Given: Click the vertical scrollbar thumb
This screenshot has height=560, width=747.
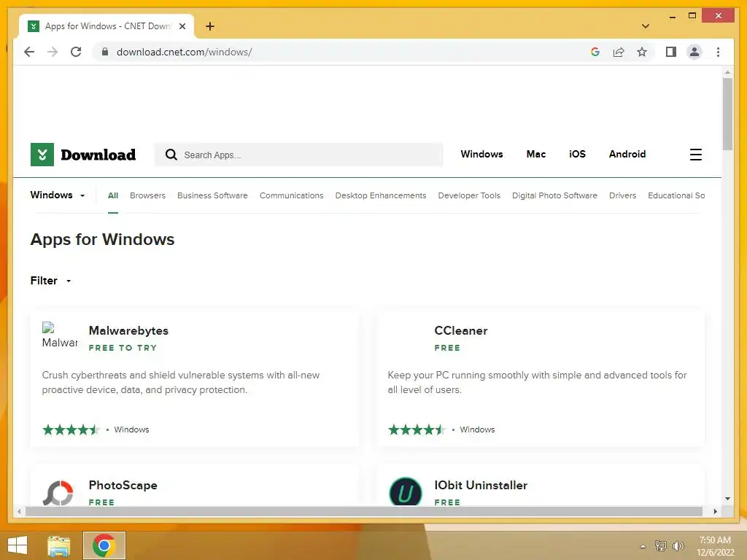Looking at the screenshot, I should tap(727, 114).
